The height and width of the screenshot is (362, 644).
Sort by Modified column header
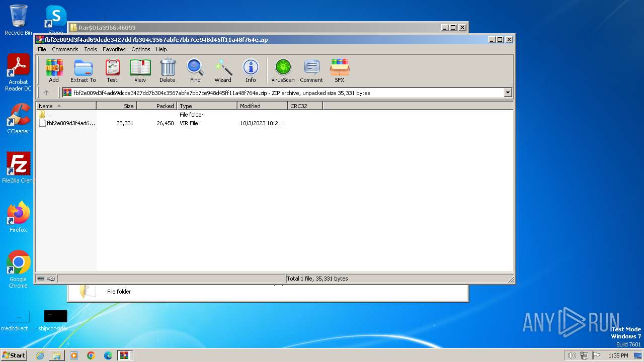point(262,106)
